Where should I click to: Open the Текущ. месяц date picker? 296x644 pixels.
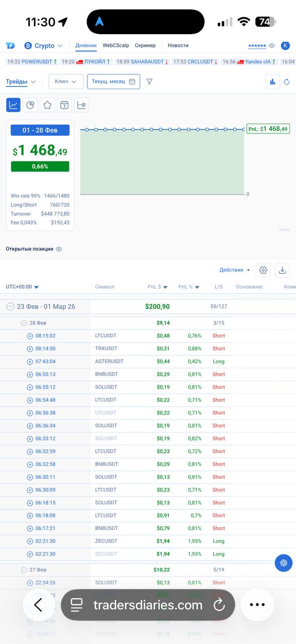(114, 82)
